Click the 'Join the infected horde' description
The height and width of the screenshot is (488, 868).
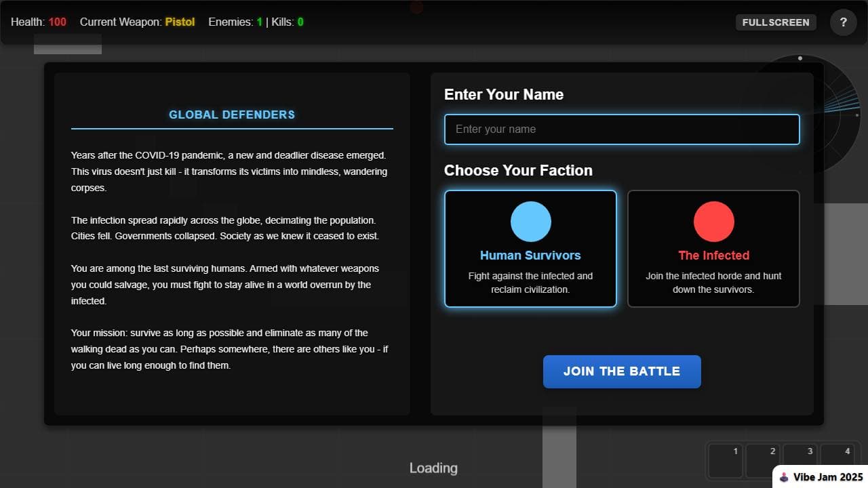click(713, 283)
